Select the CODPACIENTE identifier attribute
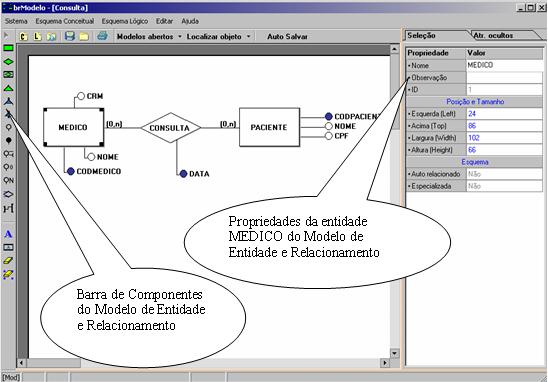The height and width of the screenshot is (382, 548). (352, 116)
